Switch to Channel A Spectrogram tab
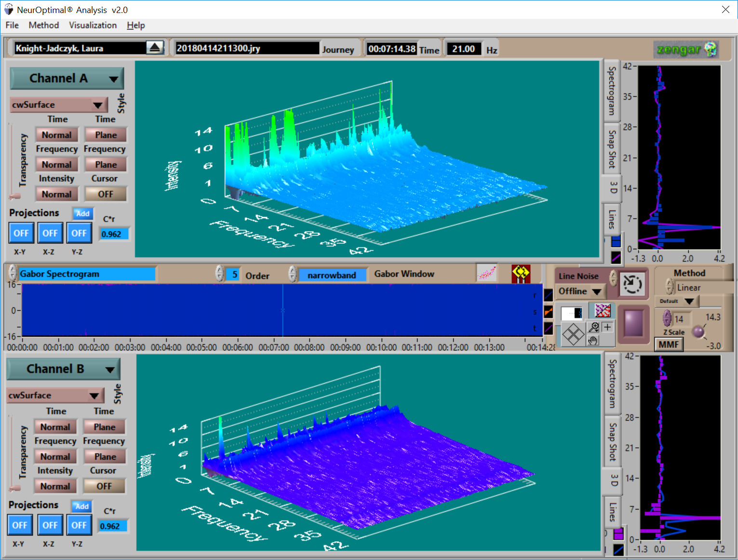Viewport: 738px width, 560px height. [x=611, y=91]
